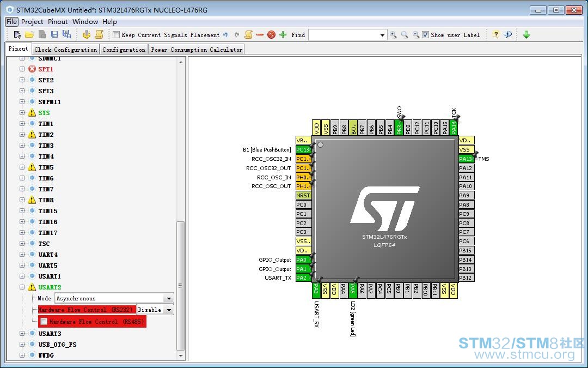Viewport: 588px width, 368px height.
Task: Open the Project menu
Action: (x=32, y=22)
